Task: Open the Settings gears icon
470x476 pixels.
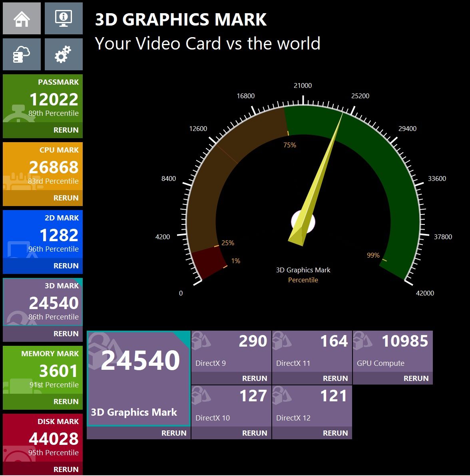Action: tap(64, 54)
